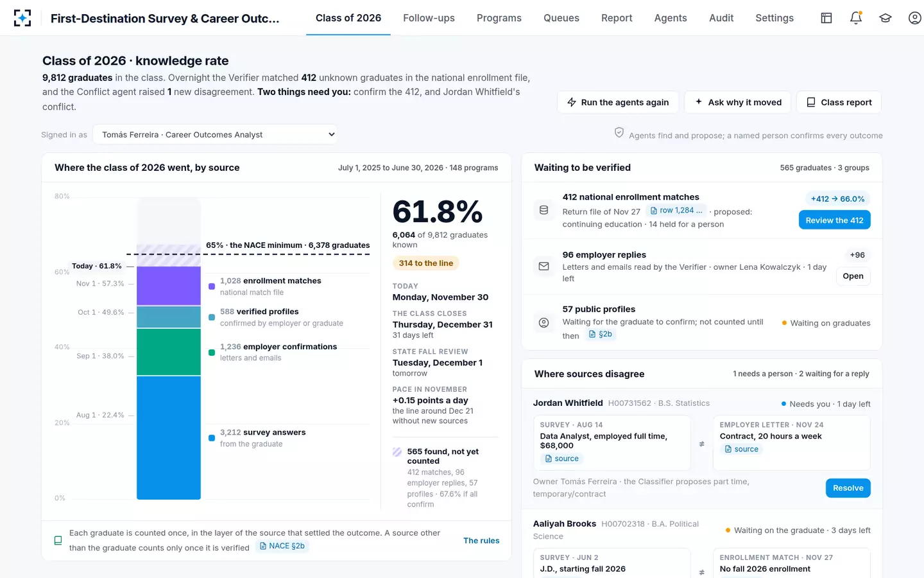924x578 pixels.
Task: Open the notifications bell
Action: 856,18
